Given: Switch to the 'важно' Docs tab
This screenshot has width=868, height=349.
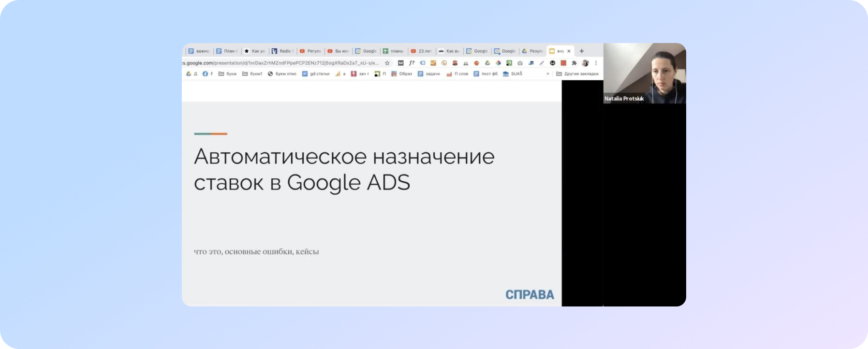Looking at the screenshot, I should (x=199, y=51).
